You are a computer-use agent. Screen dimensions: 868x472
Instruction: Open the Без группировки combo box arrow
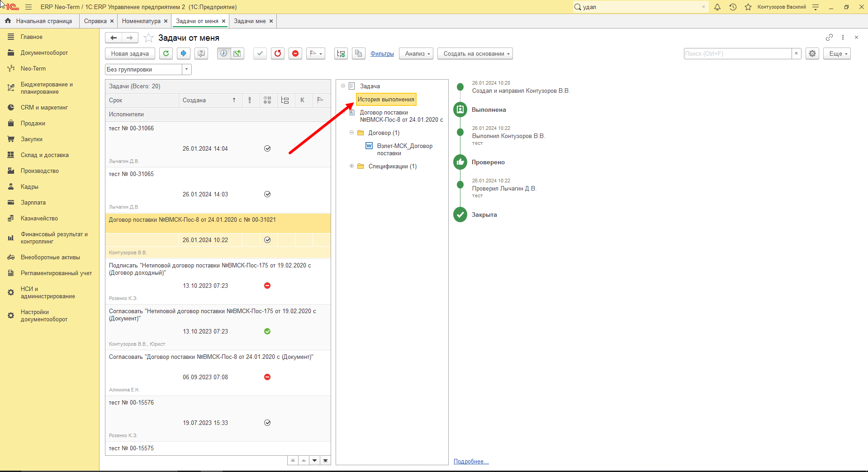[x=187, y=69]
